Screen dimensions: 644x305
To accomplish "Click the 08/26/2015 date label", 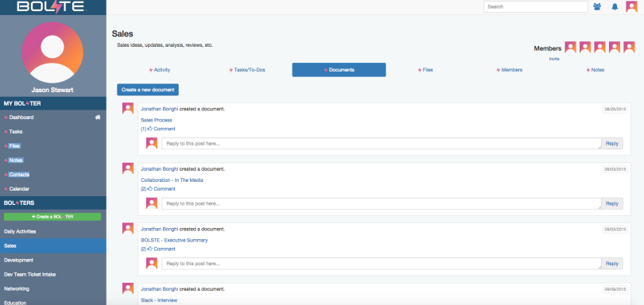I will point(615,109).
